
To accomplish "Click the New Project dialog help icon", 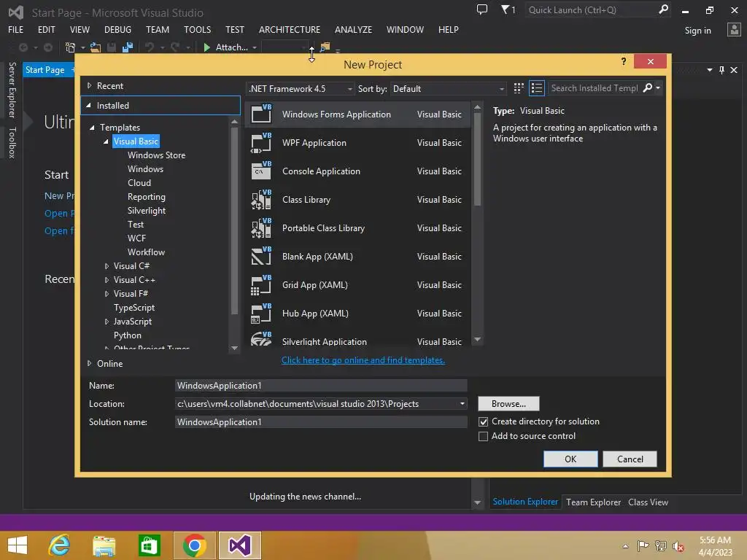I will coord(624,61).
